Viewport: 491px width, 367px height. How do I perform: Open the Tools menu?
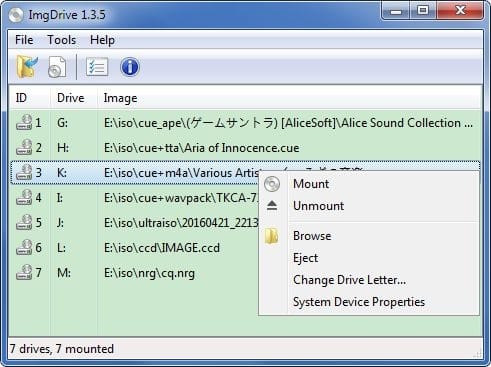tap(62, 40)
